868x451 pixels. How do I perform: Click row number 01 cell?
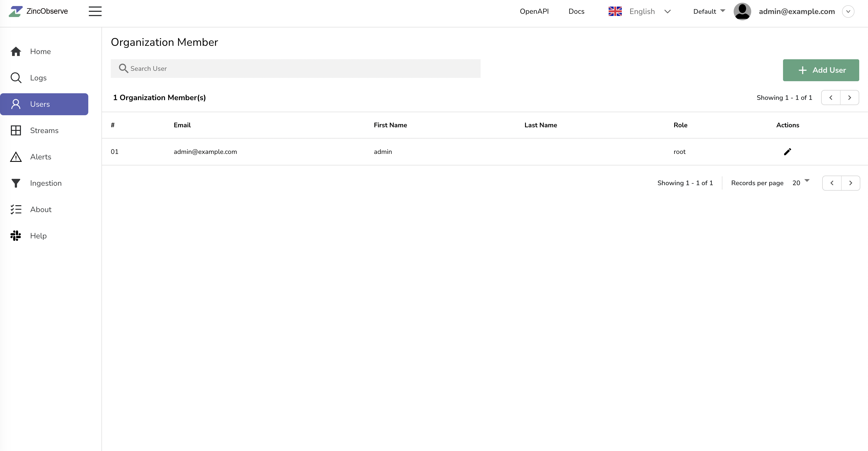pyautogui.click(x=115, y=152)
